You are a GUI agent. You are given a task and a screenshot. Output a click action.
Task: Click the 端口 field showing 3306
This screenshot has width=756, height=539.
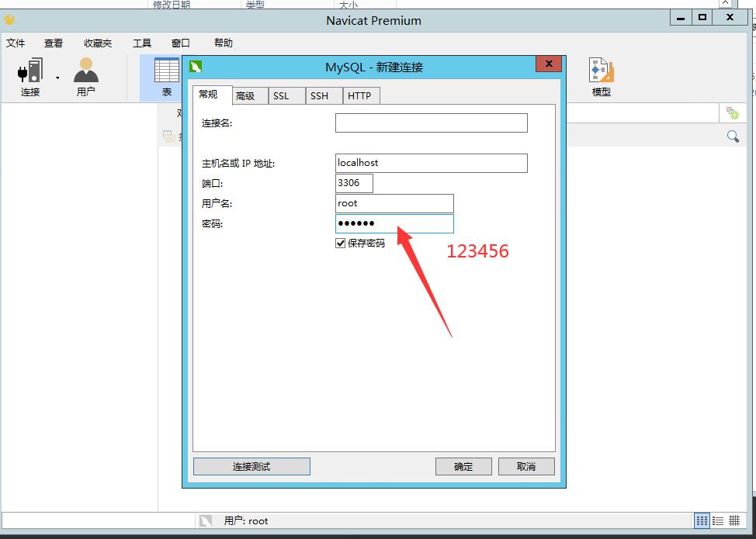(354, 183)
